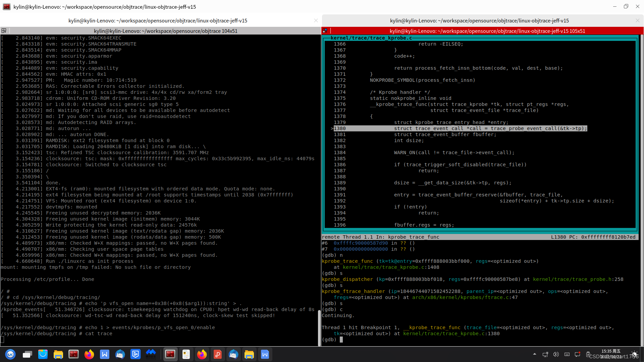Switch to the right linux-objtrace-jeff-v15 tab
Screen dimensions: 644x362
479,20
